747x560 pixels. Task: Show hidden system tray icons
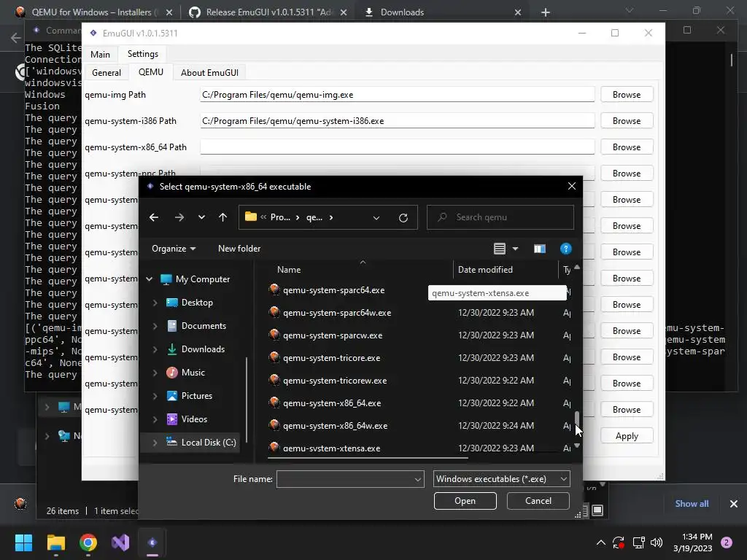601,542
